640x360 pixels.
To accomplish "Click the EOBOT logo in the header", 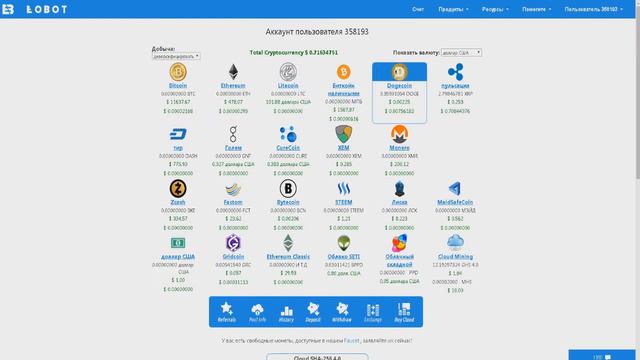I will click(x=34, y=9).
